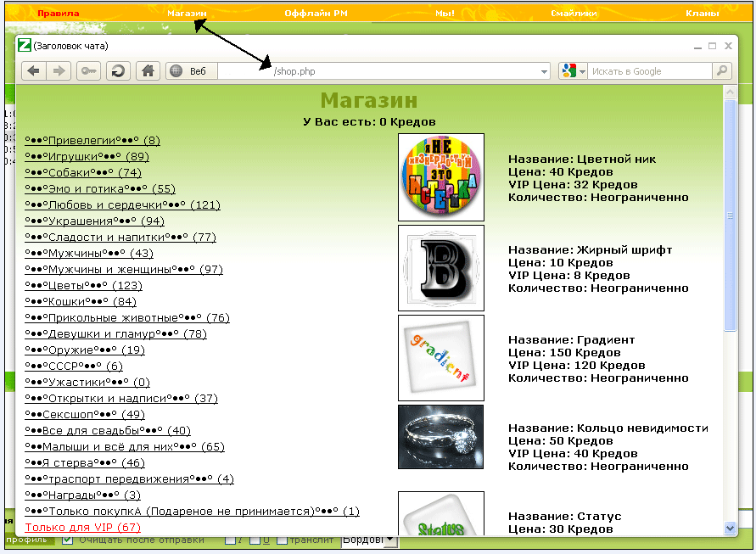Open the 'Только для VIP' category link

pos(82,527)
